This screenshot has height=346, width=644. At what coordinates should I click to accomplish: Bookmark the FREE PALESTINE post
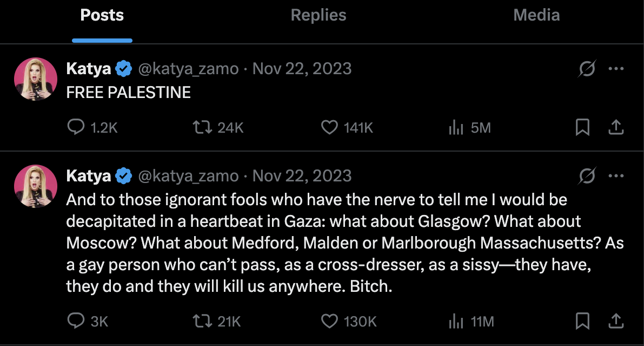click(582, 127)
